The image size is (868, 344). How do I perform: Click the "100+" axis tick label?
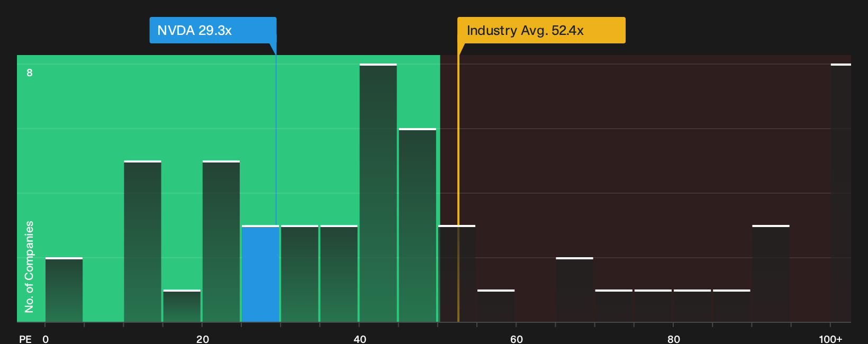830,339
